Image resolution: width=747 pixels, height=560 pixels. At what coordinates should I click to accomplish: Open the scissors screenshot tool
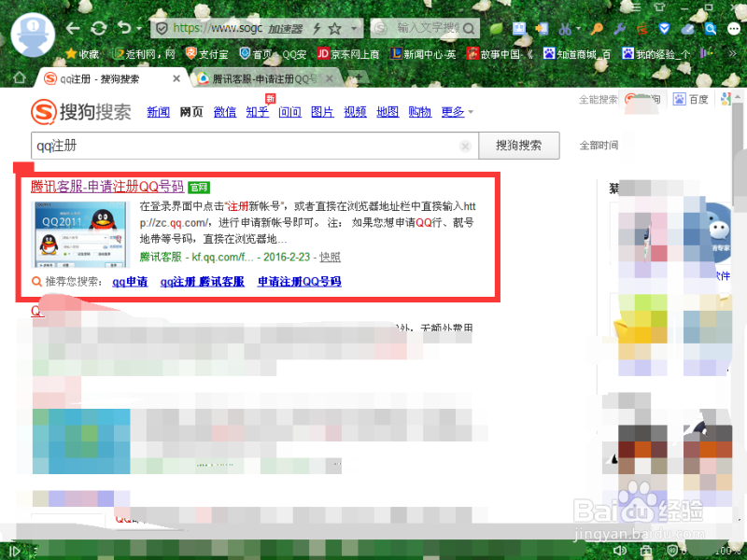click(x=565, y=29)
